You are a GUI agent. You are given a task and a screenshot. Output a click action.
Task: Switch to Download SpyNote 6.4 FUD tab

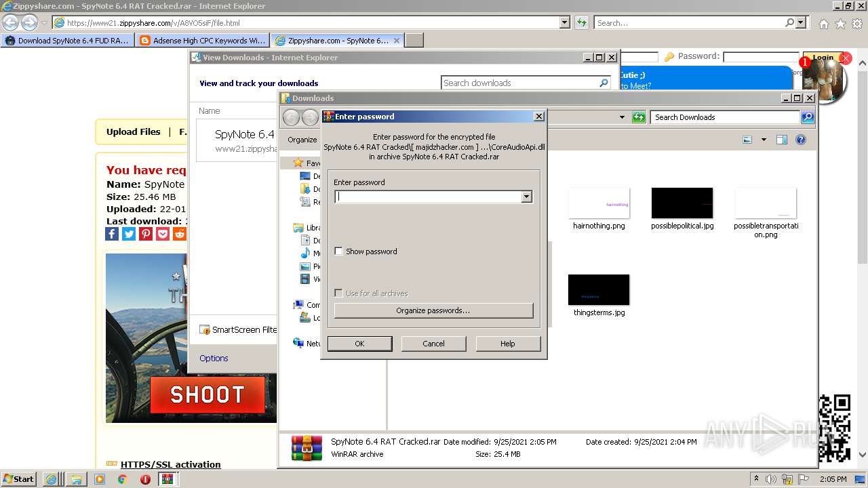tap(67, 41)
